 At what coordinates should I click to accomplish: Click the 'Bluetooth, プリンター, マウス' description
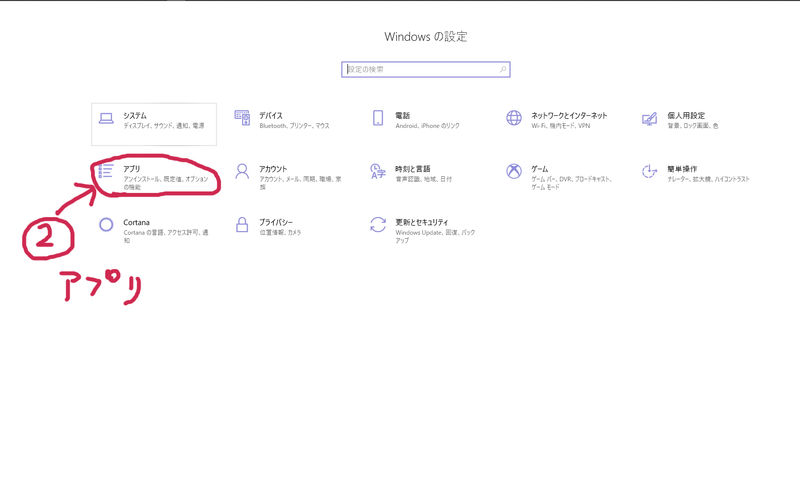[x=294, y=126]
